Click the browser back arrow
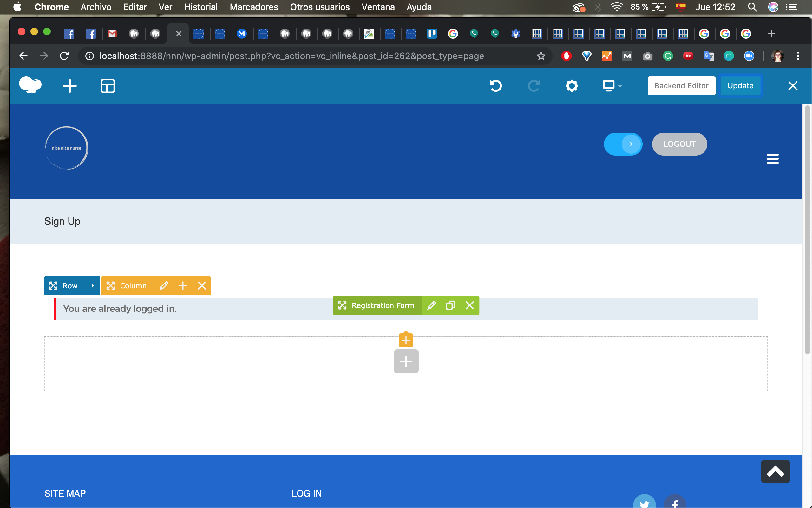Image resolution: width=812 pixels, height=508 pixels. 23,56
